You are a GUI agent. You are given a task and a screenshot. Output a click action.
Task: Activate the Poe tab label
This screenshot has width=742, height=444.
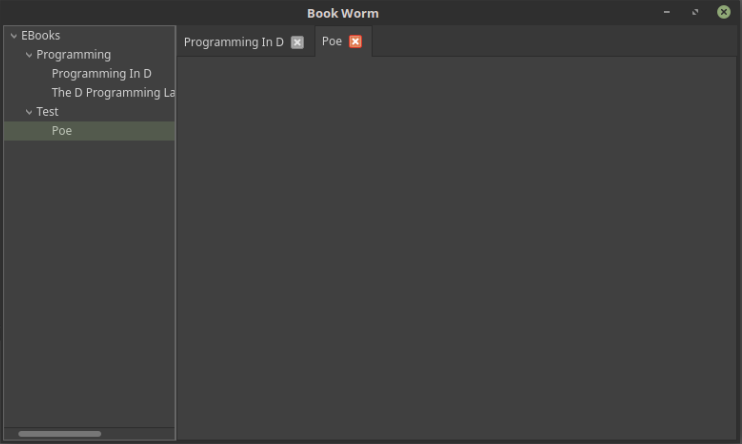(332, 41)
